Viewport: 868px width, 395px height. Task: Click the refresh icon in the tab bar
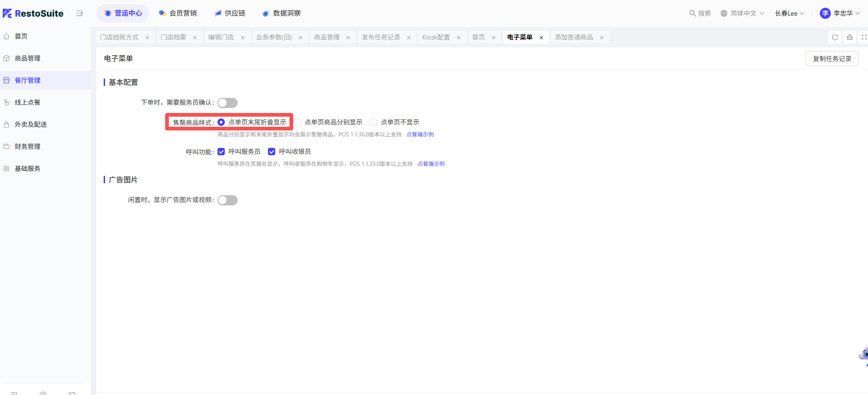pos(835,37)
